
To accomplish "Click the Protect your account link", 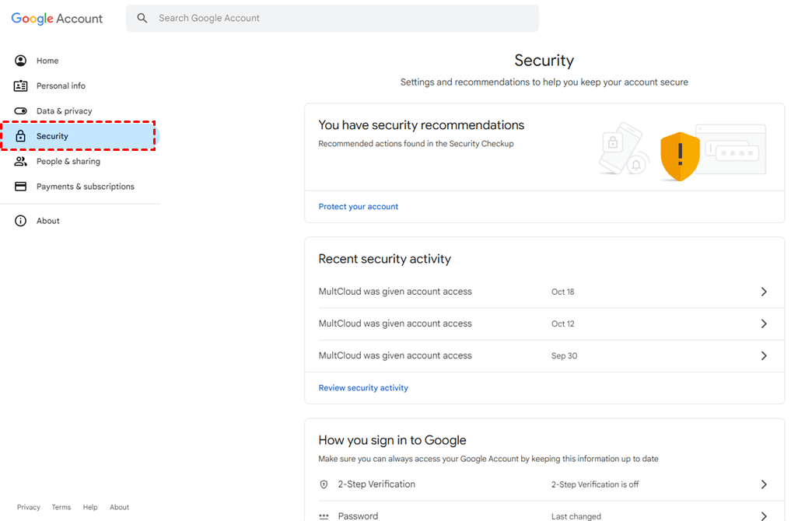I will pos(359,207).
